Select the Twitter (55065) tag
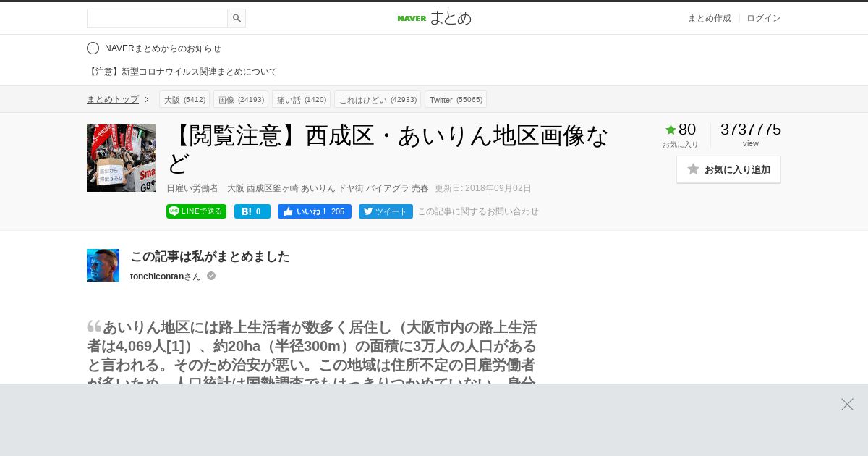Image resolution: width=868 pixels, height=456 pixels. click(456, 99)
